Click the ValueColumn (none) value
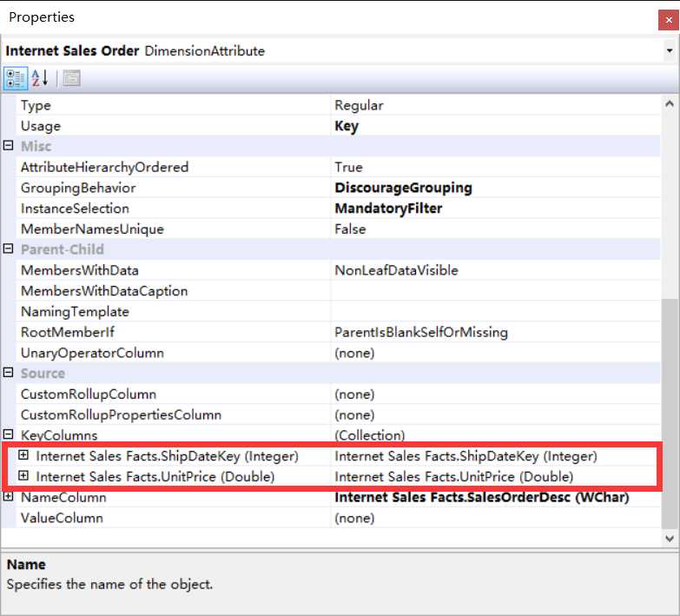Viewport: 680px width, 616px height. tap(354, 519)
